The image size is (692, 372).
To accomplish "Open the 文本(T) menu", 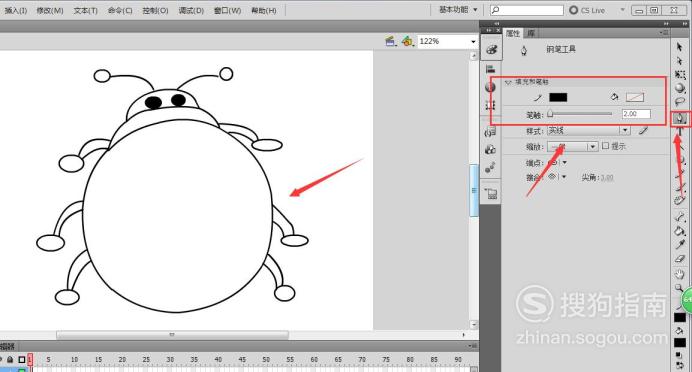I will click(x=86, y=10).
